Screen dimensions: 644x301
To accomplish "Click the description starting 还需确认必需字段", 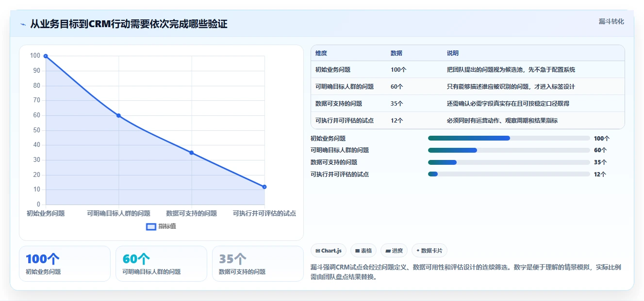I will pyautogui.click(x=508, y=104).
